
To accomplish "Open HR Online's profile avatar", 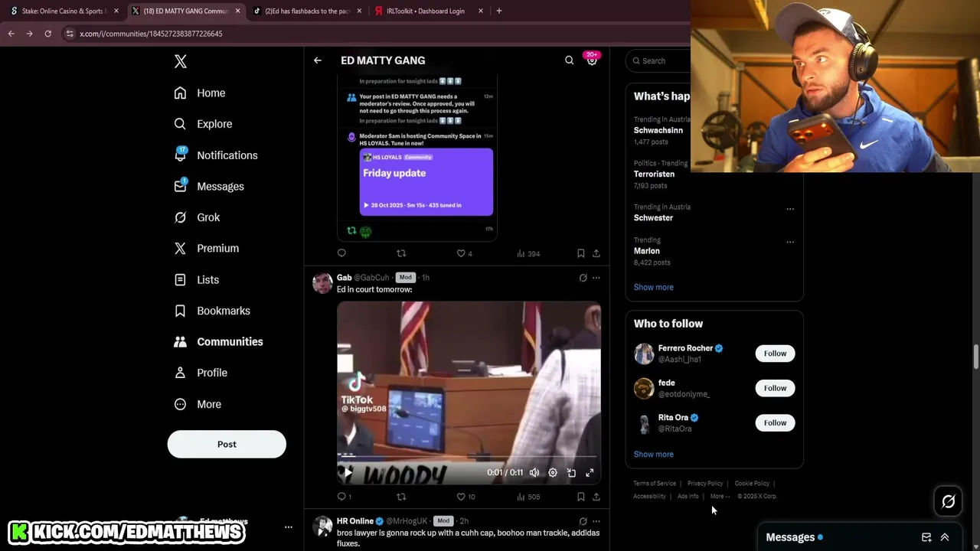I will tap(322, 527).
